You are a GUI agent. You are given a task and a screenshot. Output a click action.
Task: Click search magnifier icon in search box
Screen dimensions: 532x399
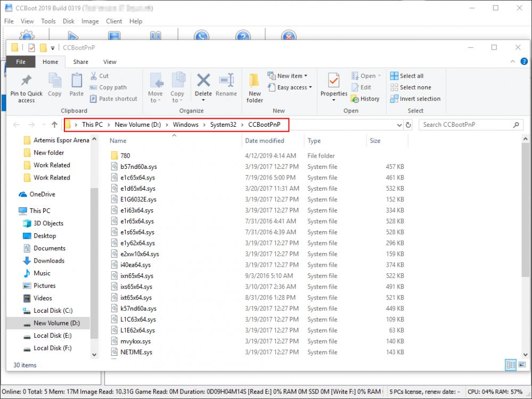coord(516,125)
